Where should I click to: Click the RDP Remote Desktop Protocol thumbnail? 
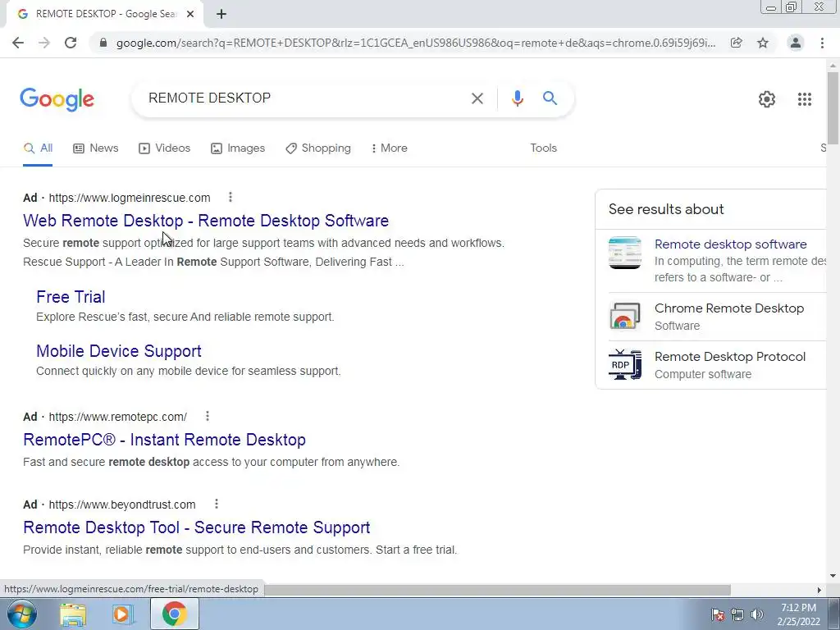(x=624, y=364)
